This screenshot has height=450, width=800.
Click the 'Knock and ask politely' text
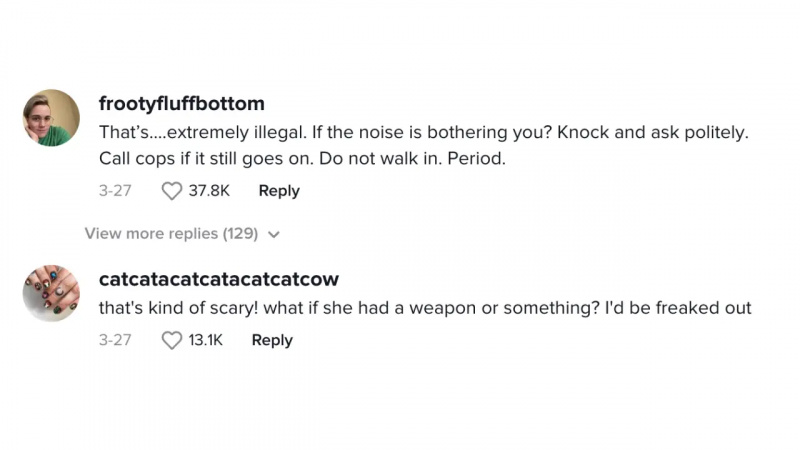pos(653,133)
